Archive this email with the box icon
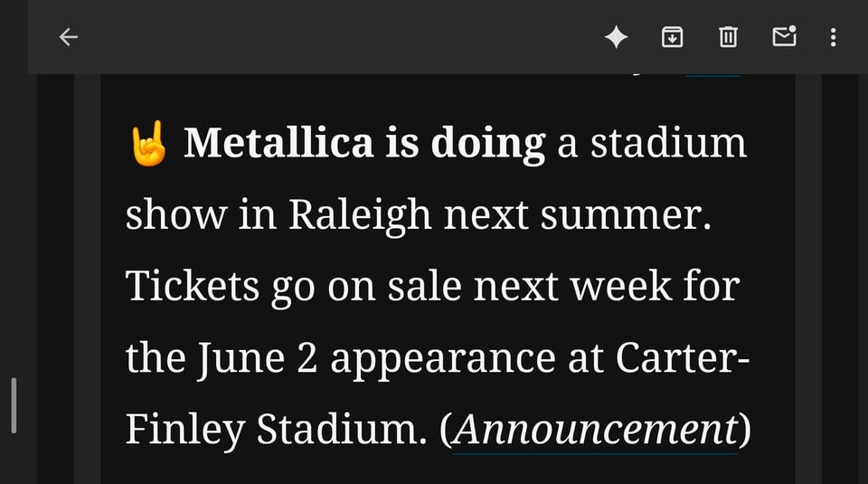The width and height of the screenshot is (868, 484). [672, 37]
